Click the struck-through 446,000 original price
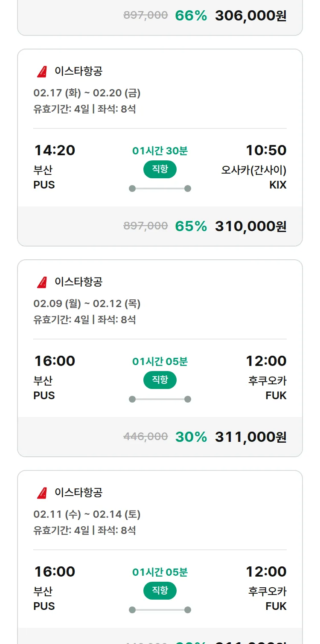The width and height of the screenshot is (320, 644). 145,436
